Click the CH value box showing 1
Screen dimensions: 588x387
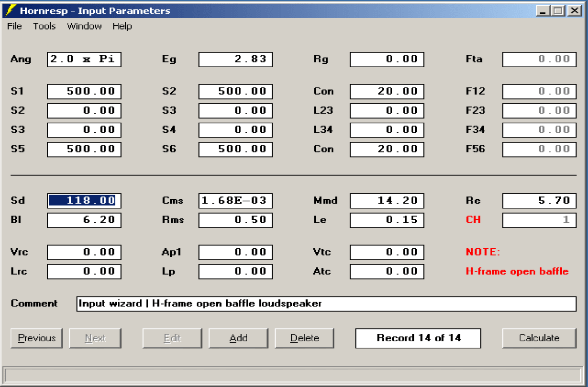(x=539, y=220)
